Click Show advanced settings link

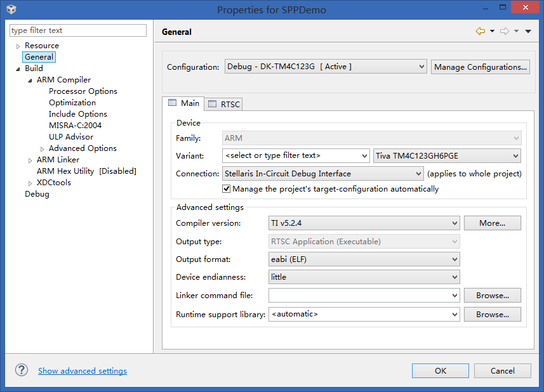pos(83,371)
